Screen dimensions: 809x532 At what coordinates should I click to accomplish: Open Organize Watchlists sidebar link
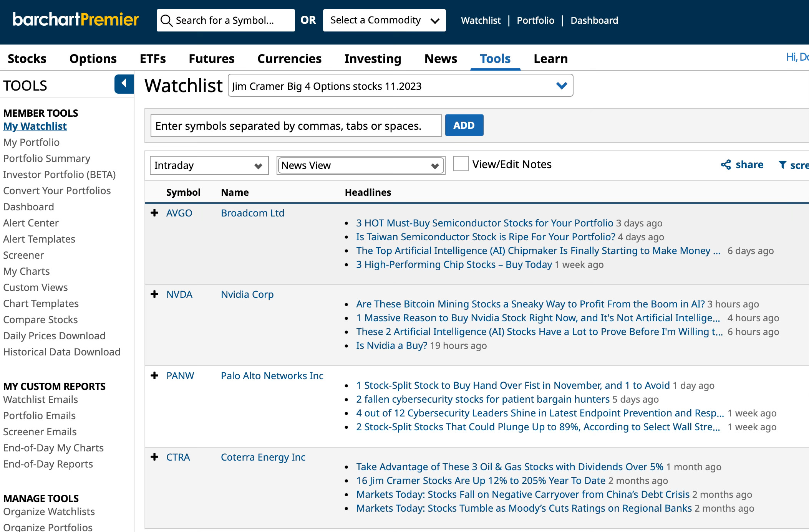coord(49,512)
